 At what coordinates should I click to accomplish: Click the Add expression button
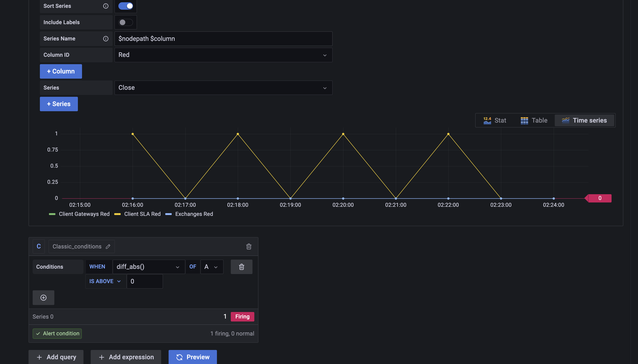[x=126, y=357]
